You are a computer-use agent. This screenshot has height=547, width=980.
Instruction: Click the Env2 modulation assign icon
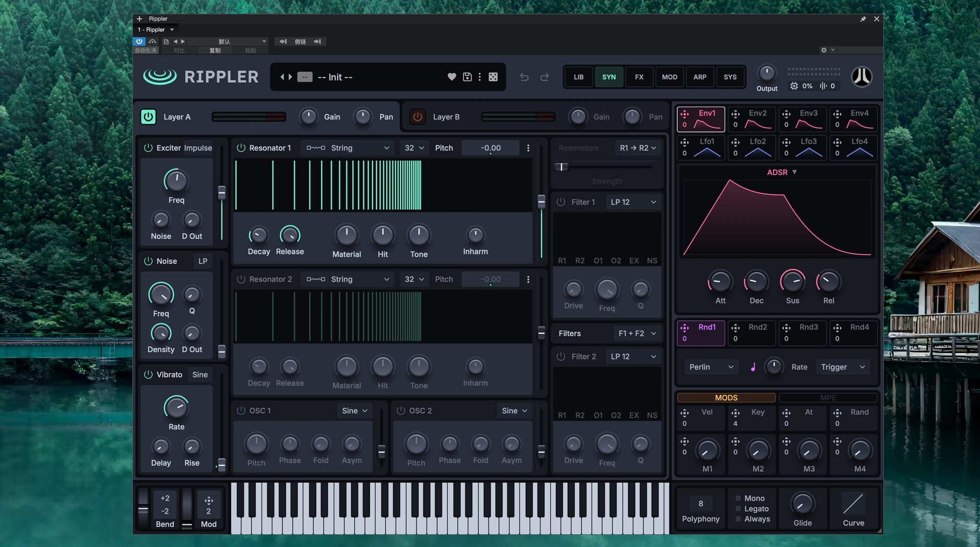pos(736,114)
